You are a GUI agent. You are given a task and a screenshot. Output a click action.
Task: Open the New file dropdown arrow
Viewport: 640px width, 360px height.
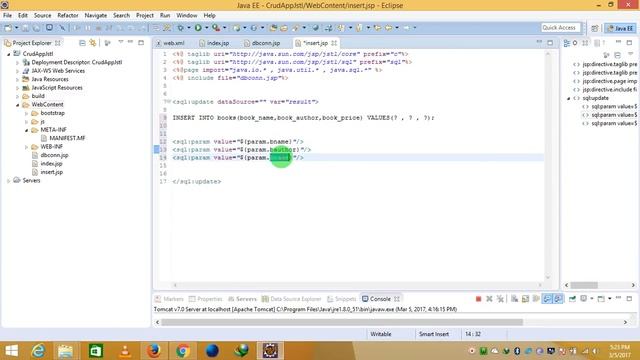[16, 28]
